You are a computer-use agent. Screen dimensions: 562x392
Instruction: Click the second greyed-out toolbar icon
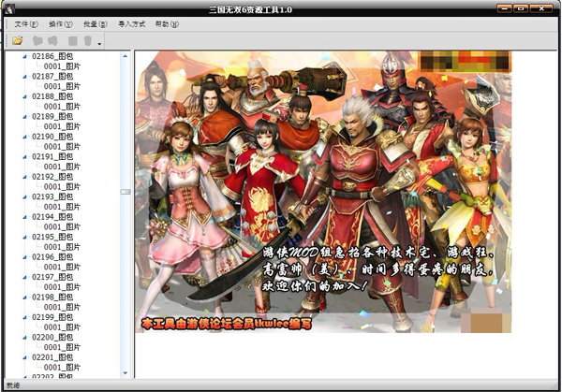[x=53, y=40]
